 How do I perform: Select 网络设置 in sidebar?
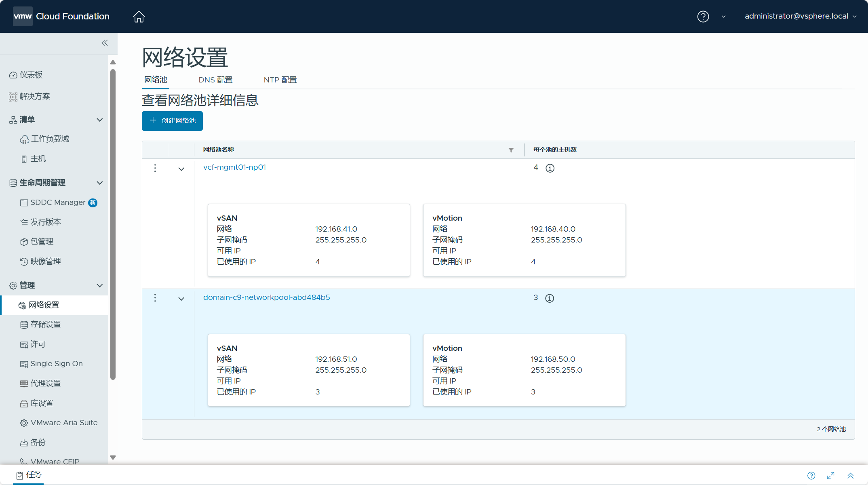(55, 305)
